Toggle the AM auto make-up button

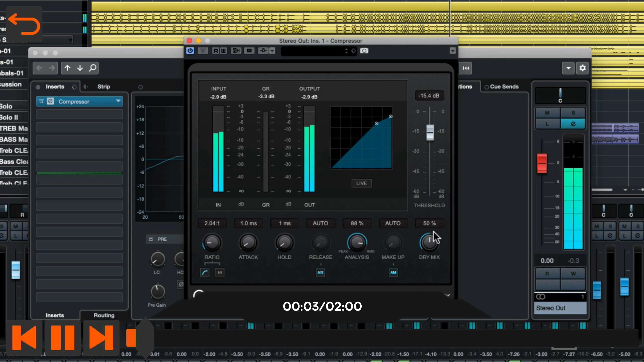(x=393, y=273)
